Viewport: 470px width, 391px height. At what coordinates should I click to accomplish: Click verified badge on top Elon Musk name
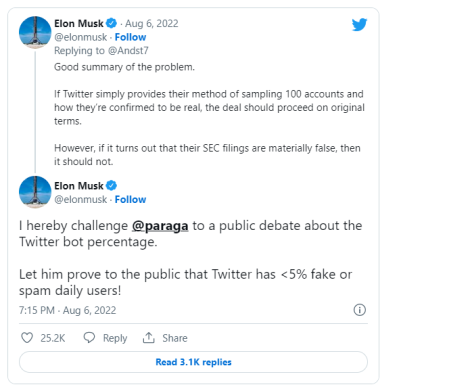(x=111, y=23)
